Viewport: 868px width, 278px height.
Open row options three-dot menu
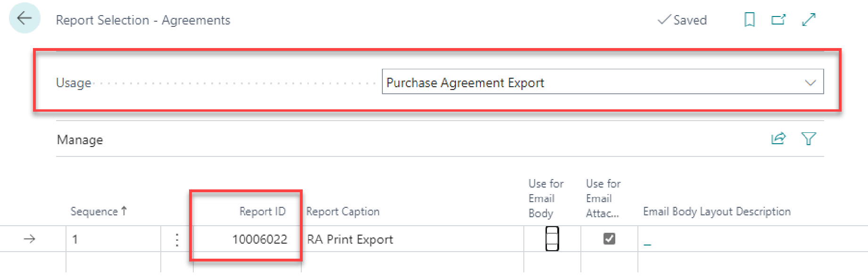pyautogui.click(x=177, y=240)
